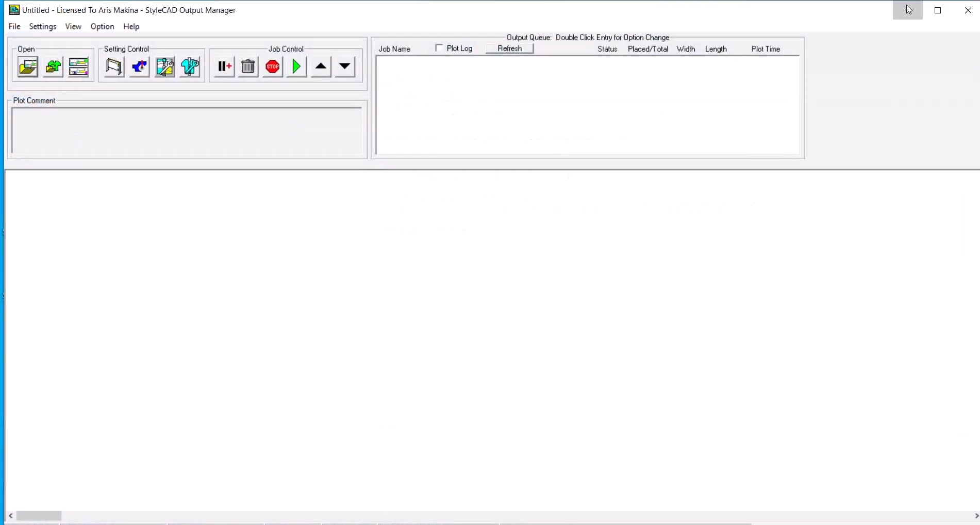Click the green garment open pattern icon
Viewport: 980px width, 525px height.
point(53,67)
